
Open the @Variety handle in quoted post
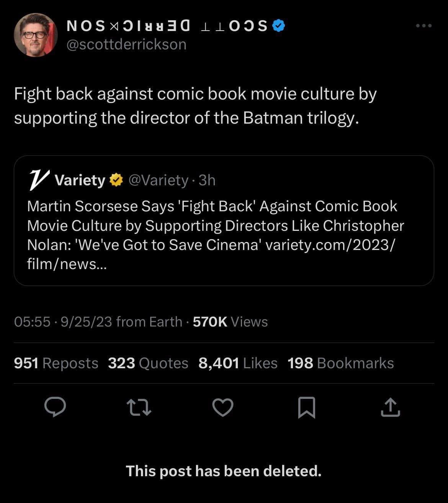158,180
